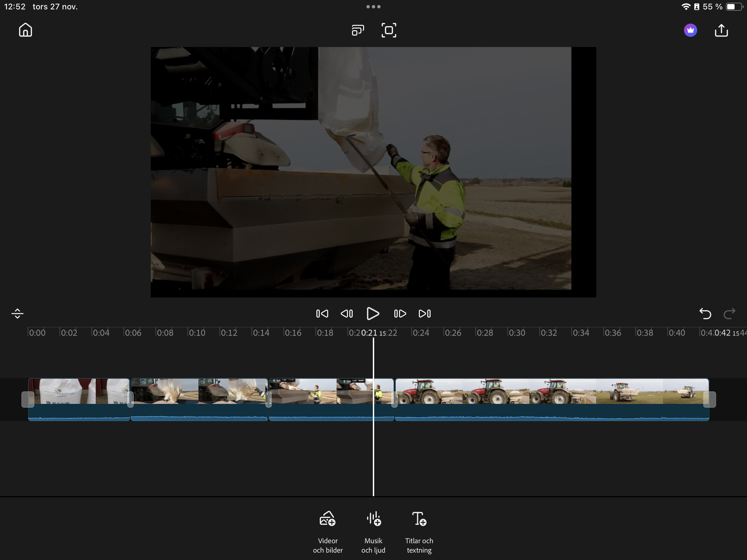Jump to previous clip start
The width and height of the screenshot is (747, 560).
(x=322, y=314)
